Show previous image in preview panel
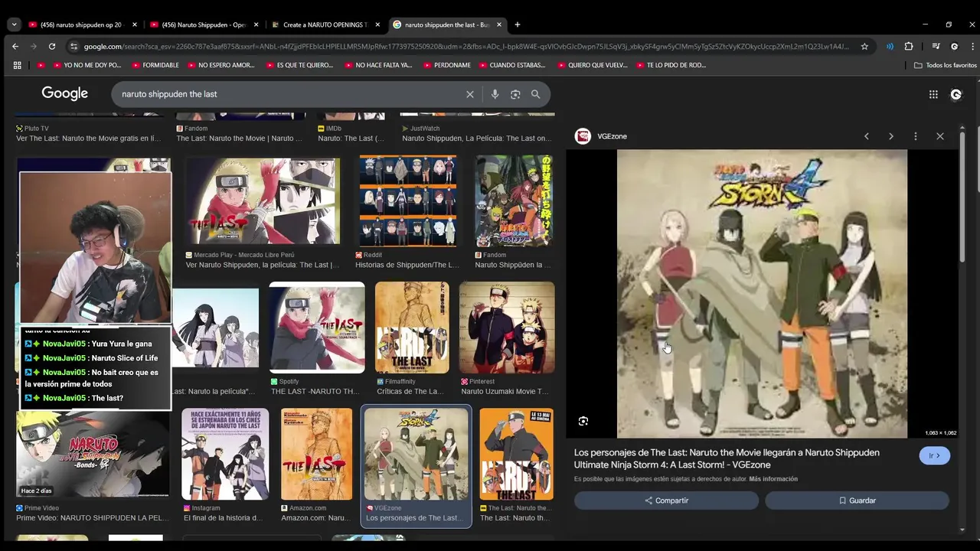The image size is (980, 551). tap(867, 136)
